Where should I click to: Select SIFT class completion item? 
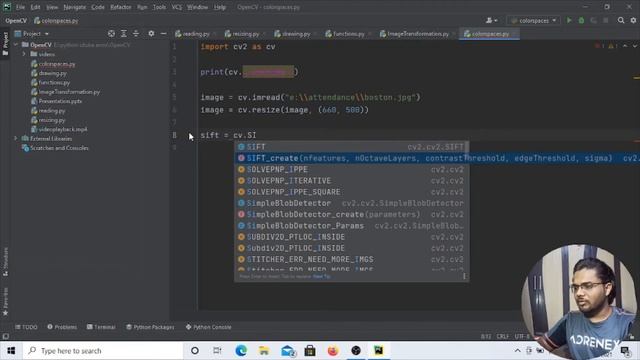click(x=352, y=147)
